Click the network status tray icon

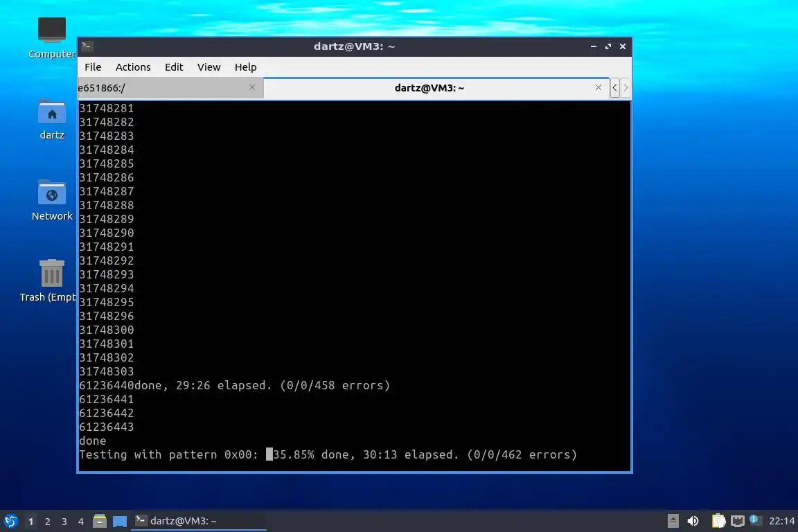coord(738,521)
